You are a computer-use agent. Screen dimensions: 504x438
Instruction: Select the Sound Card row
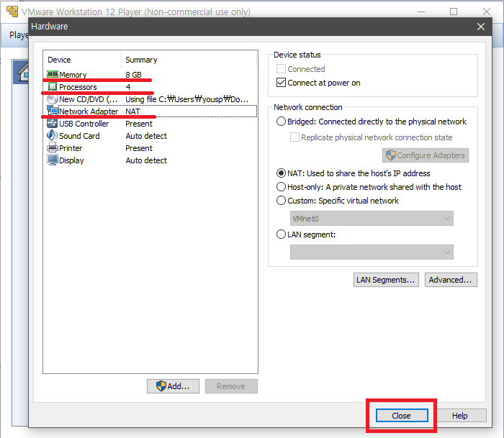(x=150, y=135)
